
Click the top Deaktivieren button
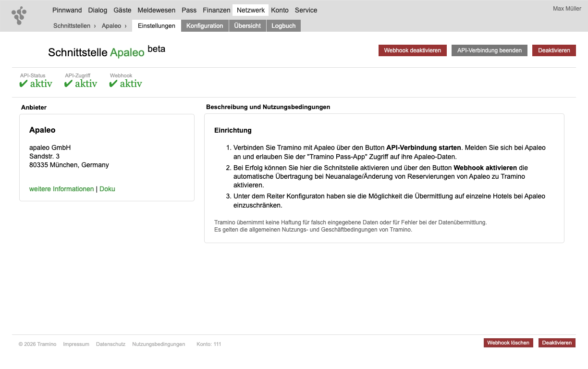point(554,50)
